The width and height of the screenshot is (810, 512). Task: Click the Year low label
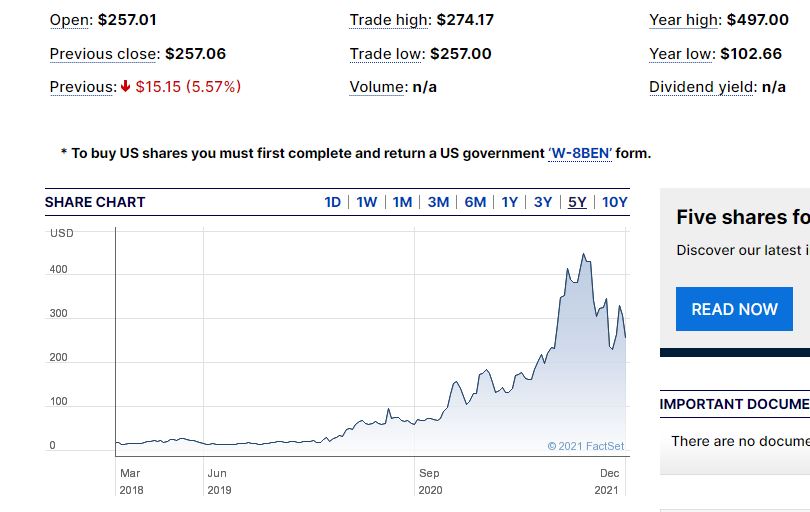tap(682, 54)
